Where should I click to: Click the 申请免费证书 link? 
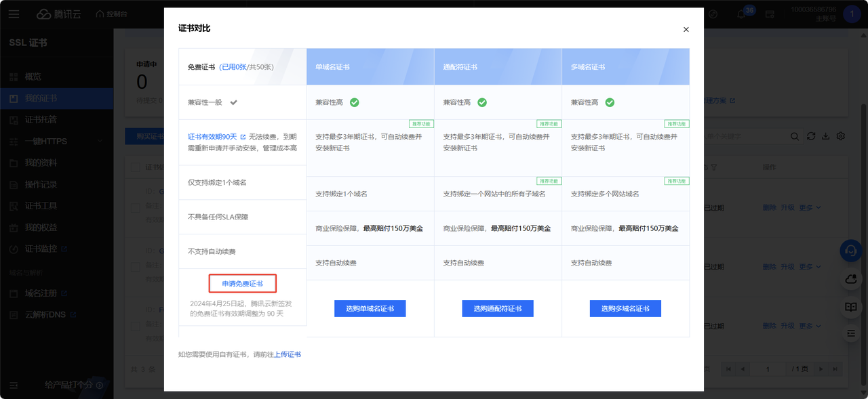242,283
